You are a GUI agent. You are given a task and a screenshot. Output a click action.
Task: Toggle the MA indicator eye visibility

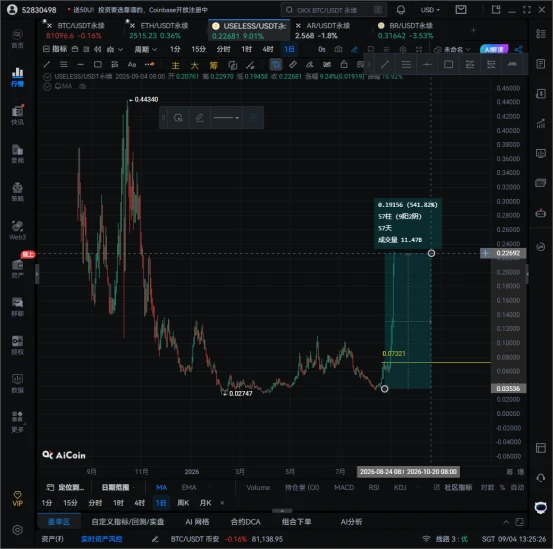[82, 86]
